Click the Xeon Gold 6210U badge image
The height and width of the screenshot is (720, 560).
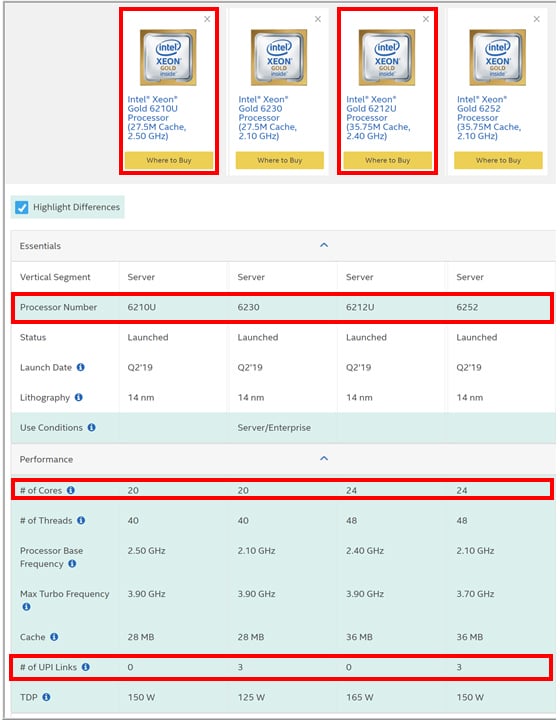tap(168, 57)
